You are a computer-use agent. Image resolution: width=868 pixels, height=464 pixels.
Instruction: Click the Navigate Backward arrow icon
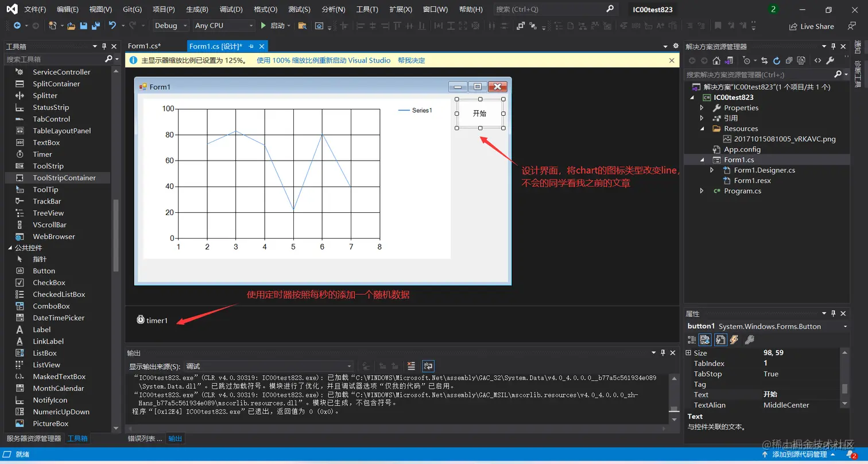(17, 26)
